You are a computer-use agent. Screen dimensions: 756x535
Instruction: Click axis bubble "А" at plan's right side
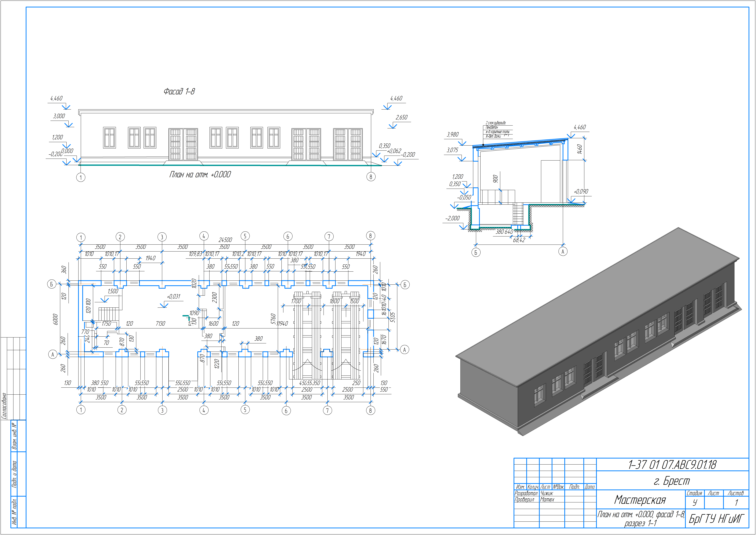(405, 350)
